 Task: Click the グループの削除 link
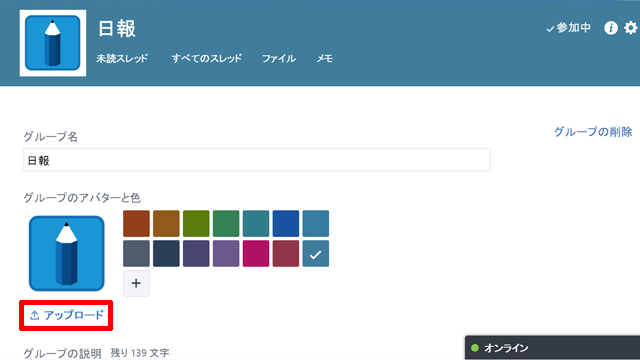[x=593, y=132]
